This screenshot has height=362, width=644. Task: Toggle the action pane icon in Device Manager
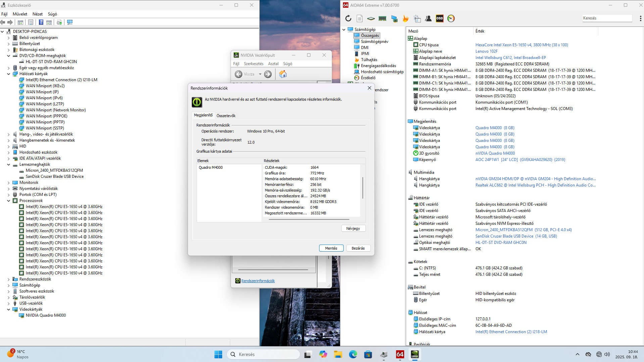point(49,22)
